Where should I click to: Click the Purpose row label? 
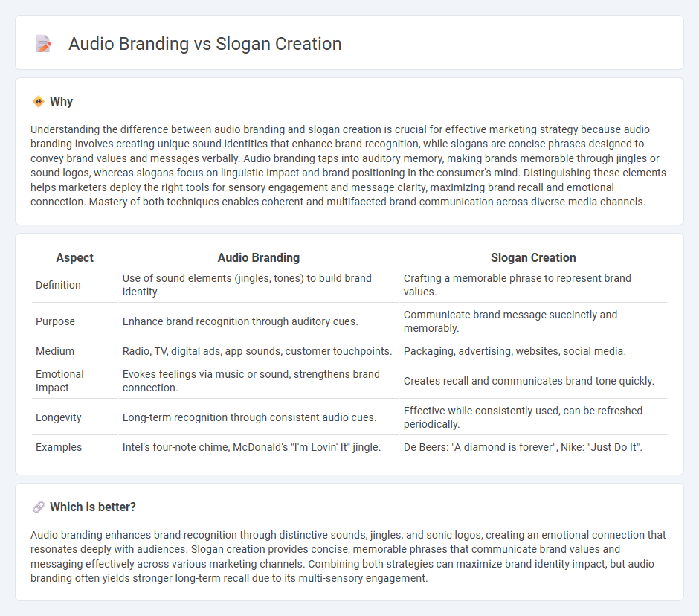(55, 321)
